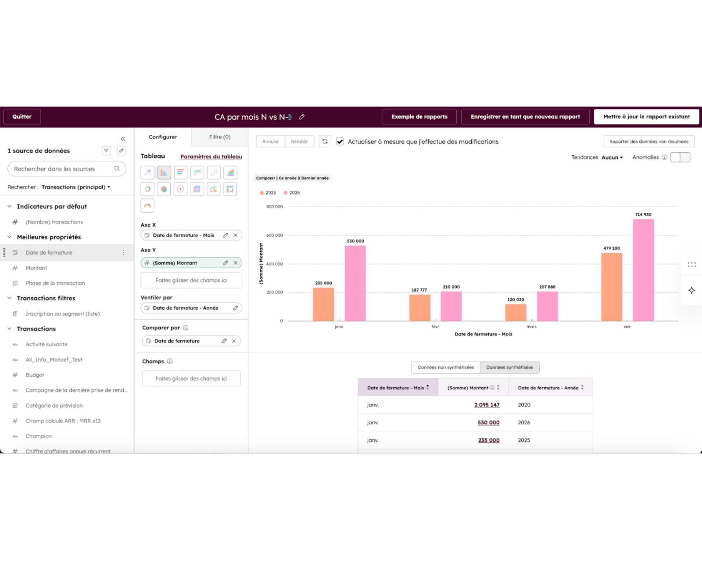702x588 pixels.
Task: Select the gauge chart type icon
Action: (147, 206)
